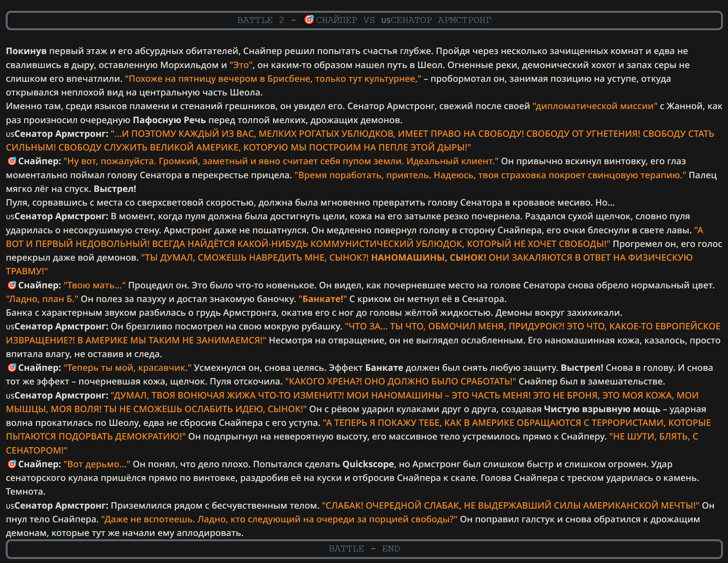Click US marker before "ДУМАЛ, ТВОЯ ВОНЮЧАЯ ЖИЖА" line
The image size is (728, 563).
click(x=10, y=396)
